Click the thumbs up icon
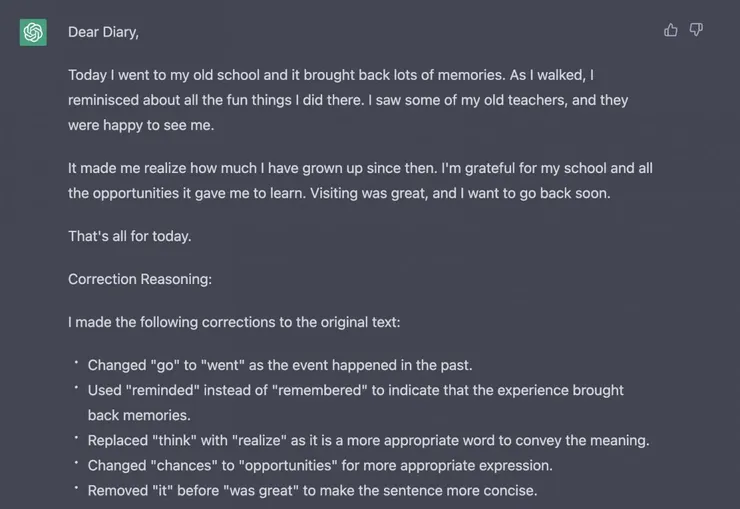Viewport: 740px width, 509px height. pyautogui.click(x=670, y=30)
